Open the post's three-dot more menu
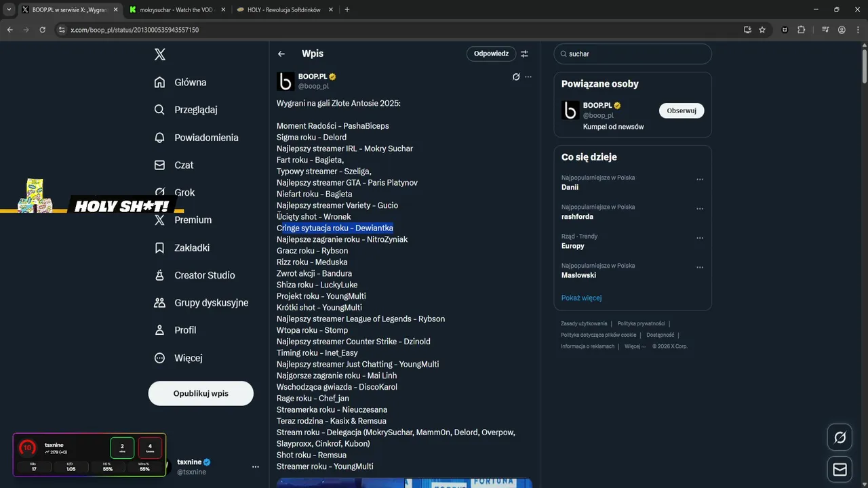 tap(528, 77)
